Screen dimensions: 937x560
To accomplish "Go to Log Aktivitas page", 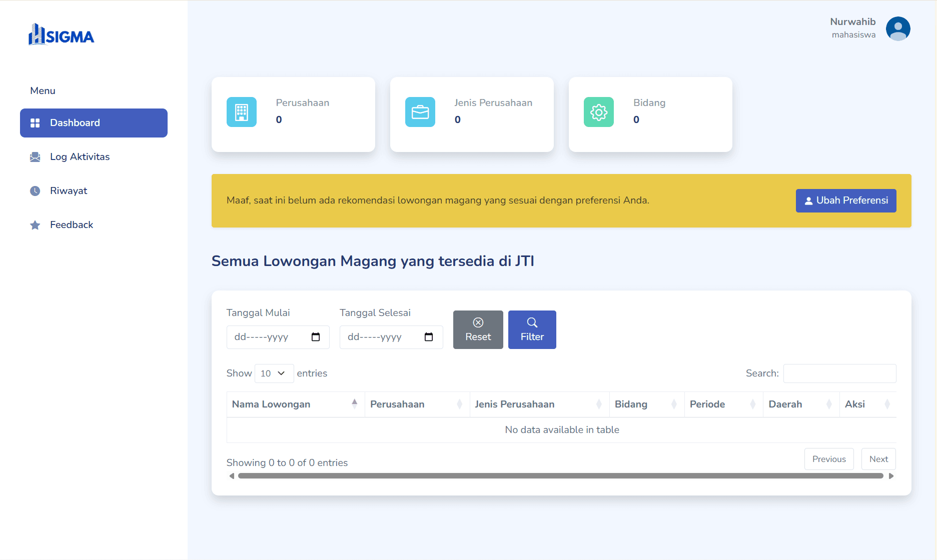I will click(94, 157).
